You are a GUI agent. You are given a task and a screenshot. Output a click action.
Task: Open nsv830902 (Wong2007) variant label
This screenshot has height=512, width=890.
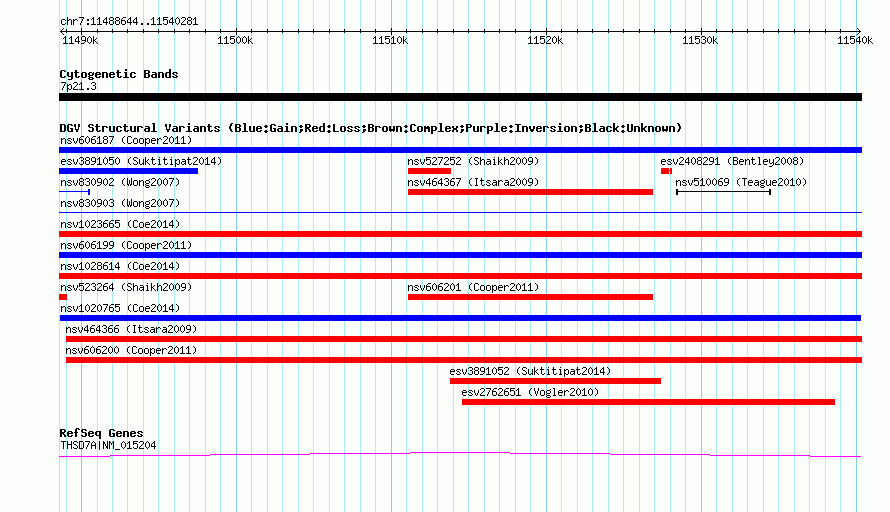[120, 182]
